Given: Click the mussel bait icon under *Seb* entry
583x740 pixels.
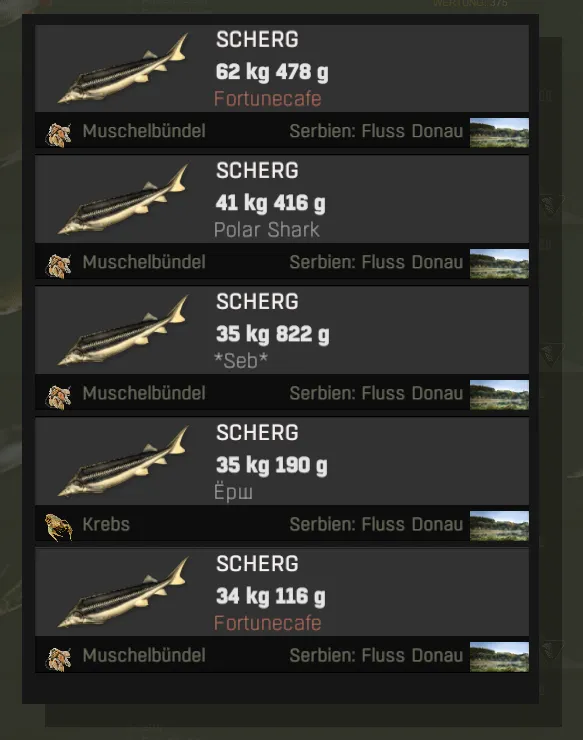Looking at the screenshot, I should click(x=59, y=396).
